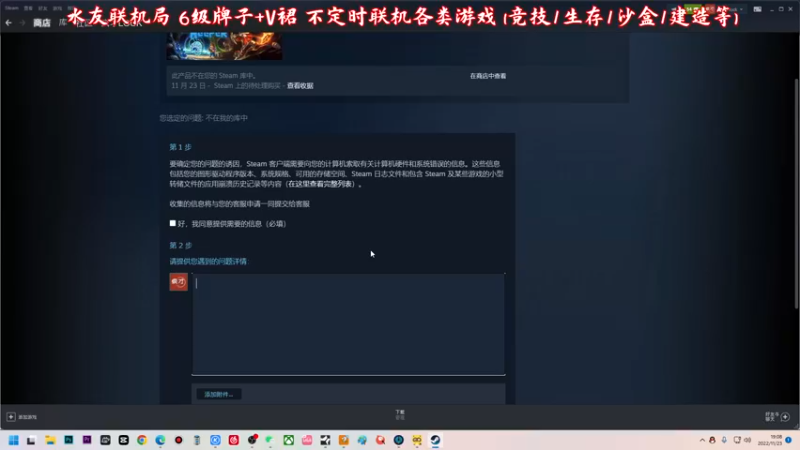The image size is (800, 450).
Task: Open the pink bilibili icon in the taskbar
Action: (x=307, y=440)
